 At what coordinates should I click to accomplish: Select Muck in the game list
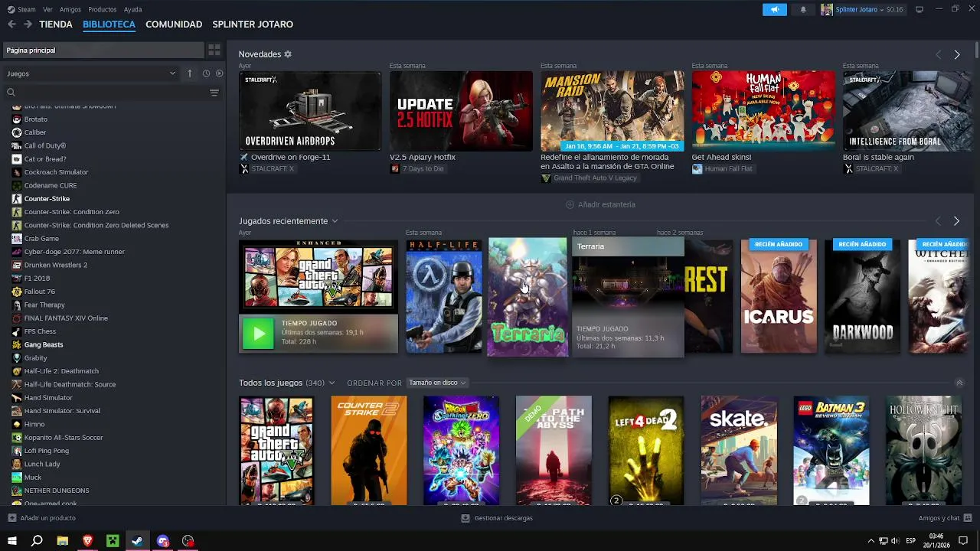tap(33, 478)
